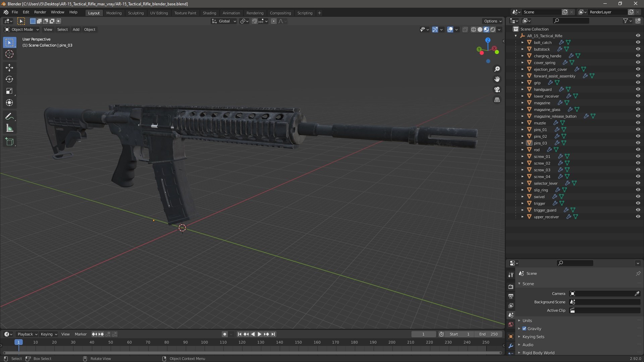Toggle auto keying record button

[x=225, y=334]
